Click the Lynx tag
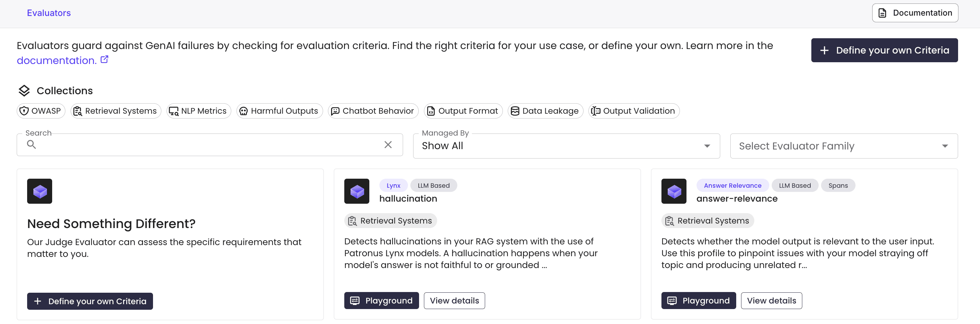Image resolution: width=980 pixels, height=324 pixels. click(393, 186)
